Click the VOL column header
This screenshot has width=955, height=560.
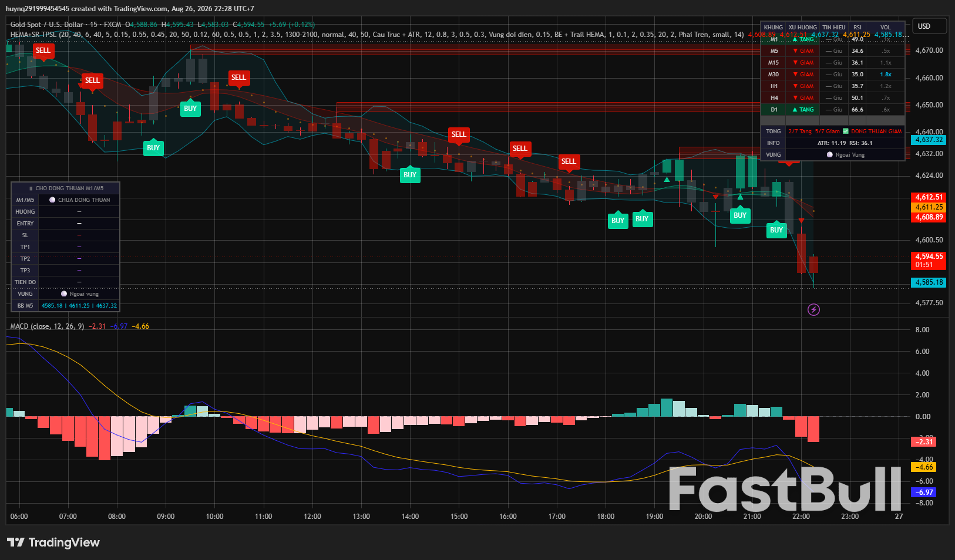coord(886,28)
